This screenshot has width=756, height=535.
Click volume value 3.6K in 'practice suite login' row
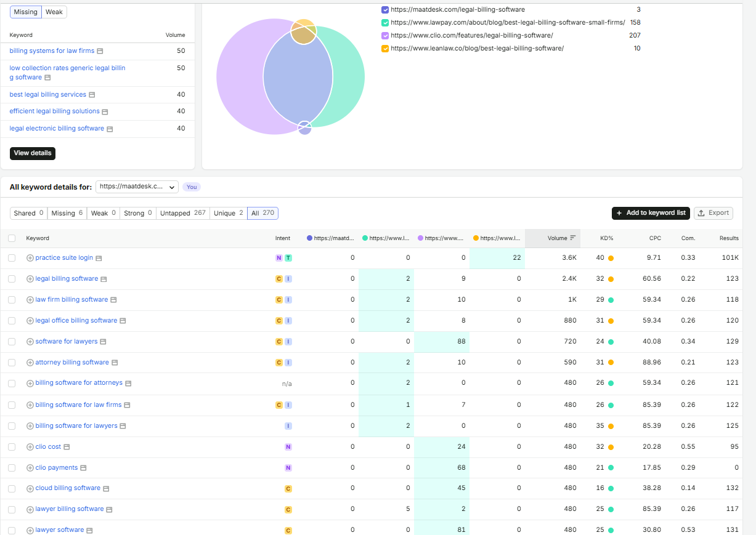569,258
